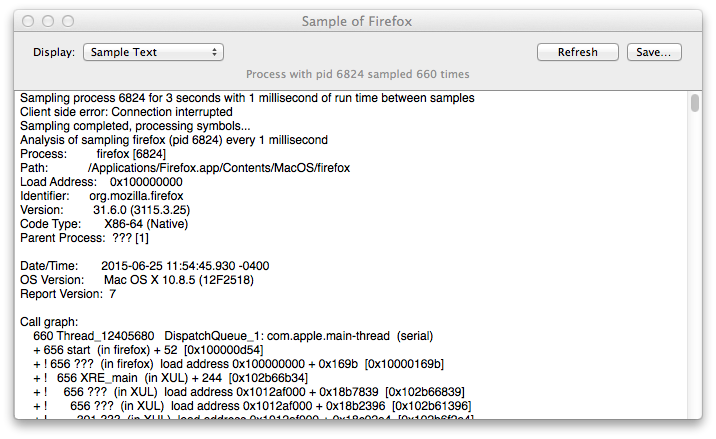Click the row ending in [0x102b66839]
716x439 pixels.
pos(249,392)
